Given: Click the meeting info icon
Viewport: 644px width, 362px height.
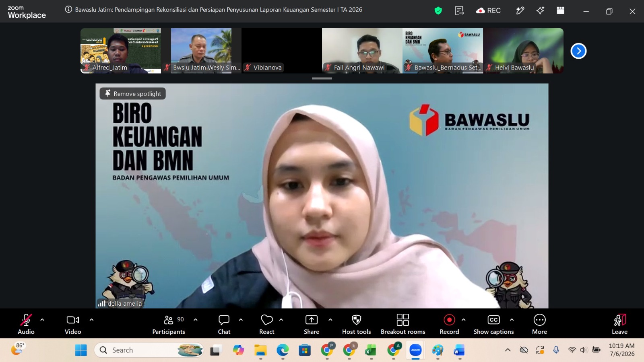Looking at the screenshot, I should (68, 10).
